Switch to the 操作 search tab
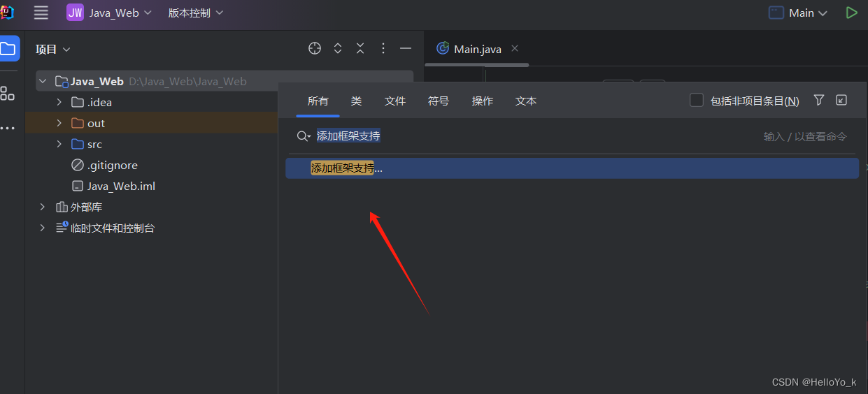This screenshot has height=394, width=868. pyautogui.click(x=483, y=101)
